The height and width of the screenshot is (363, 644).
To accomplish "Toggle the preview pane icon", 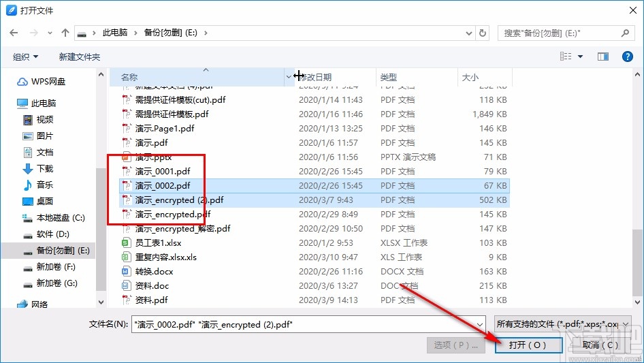I will [x=603, y=57].
